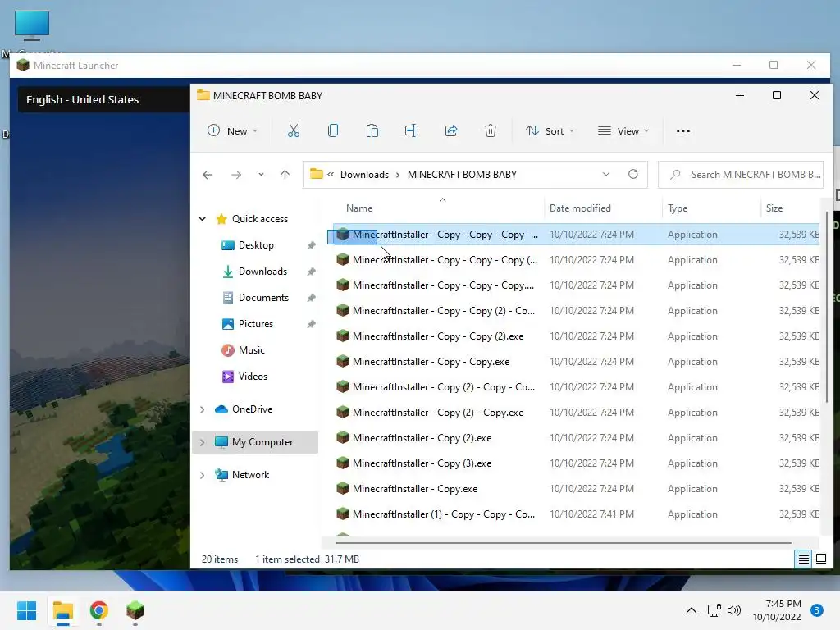Select MinecraftInstaller - Copy (3).exe file

click(577, 463)
